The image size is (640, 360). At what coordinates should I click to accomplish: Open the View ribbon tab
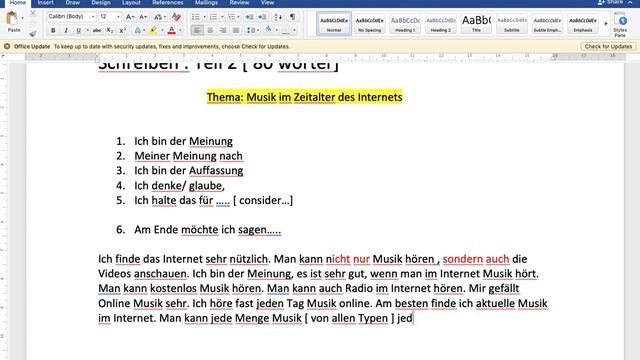pos(267,2)
